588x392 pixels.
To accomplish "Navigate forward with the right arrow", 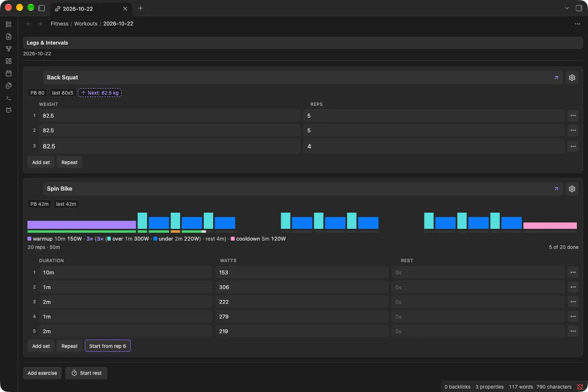I will point(40,24).
